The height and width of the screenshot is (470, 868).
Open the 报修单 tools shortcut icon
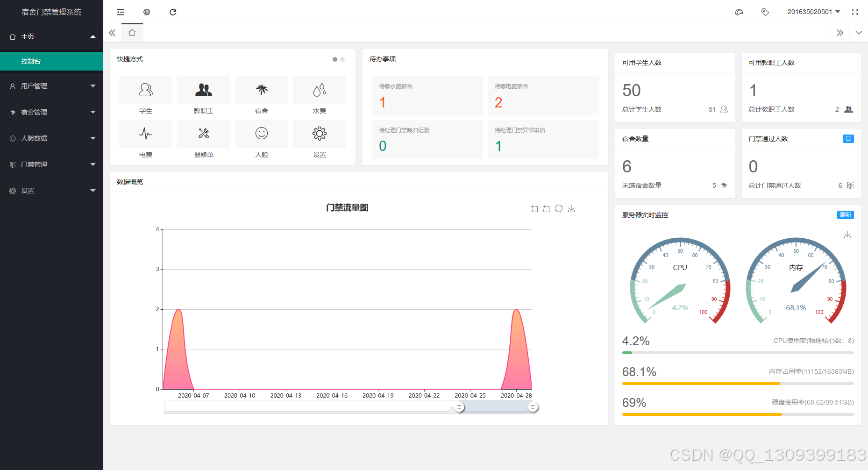[x=204, y=134]
